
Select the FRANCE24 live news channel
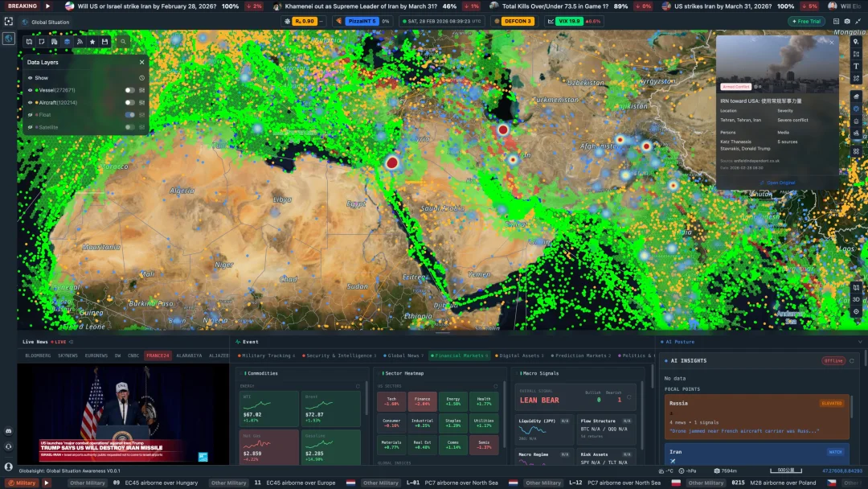(158, 355)
